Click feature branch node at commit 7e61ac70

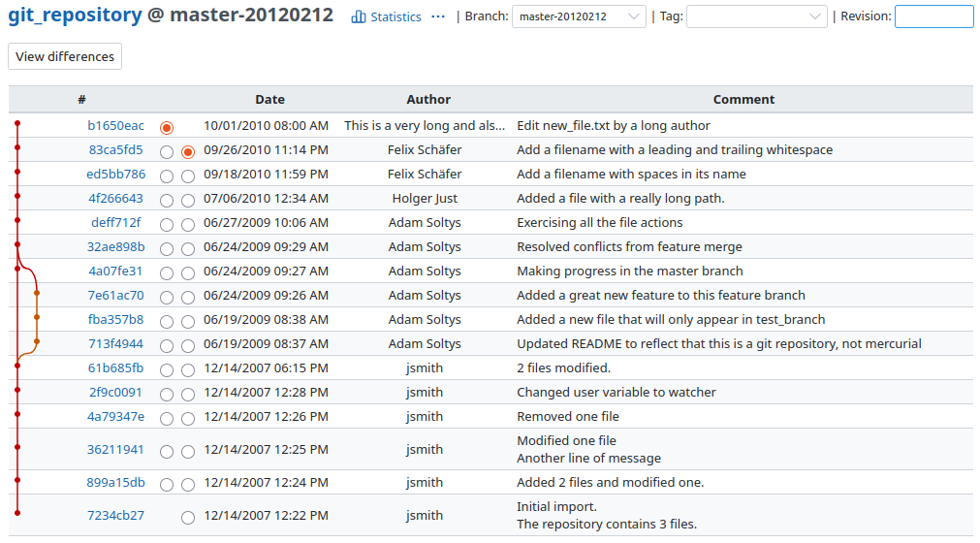(x=37, y=292)
